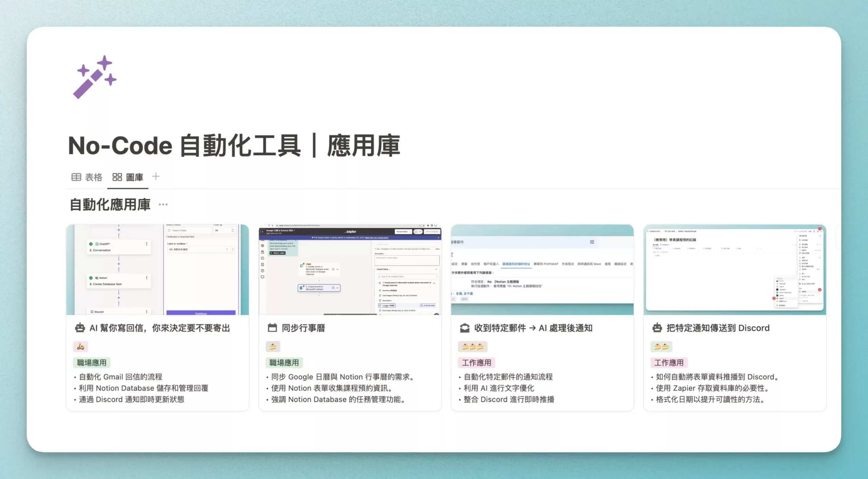The image size is (868, 479).
Task: Click the page title No-Code 自動化工具｜應用庫
Action: (234, 146)
